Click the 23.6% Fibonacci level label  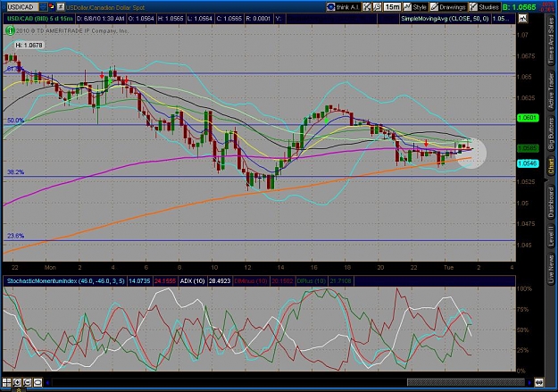[16, 236]
